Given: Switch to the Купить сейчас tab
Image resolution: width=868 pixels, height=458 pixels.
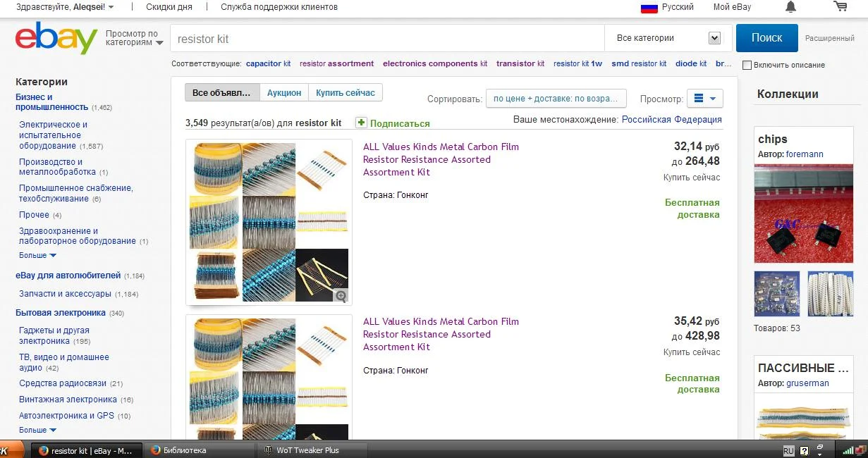Looking at the screenshot, I should click(x=346, y=92).
